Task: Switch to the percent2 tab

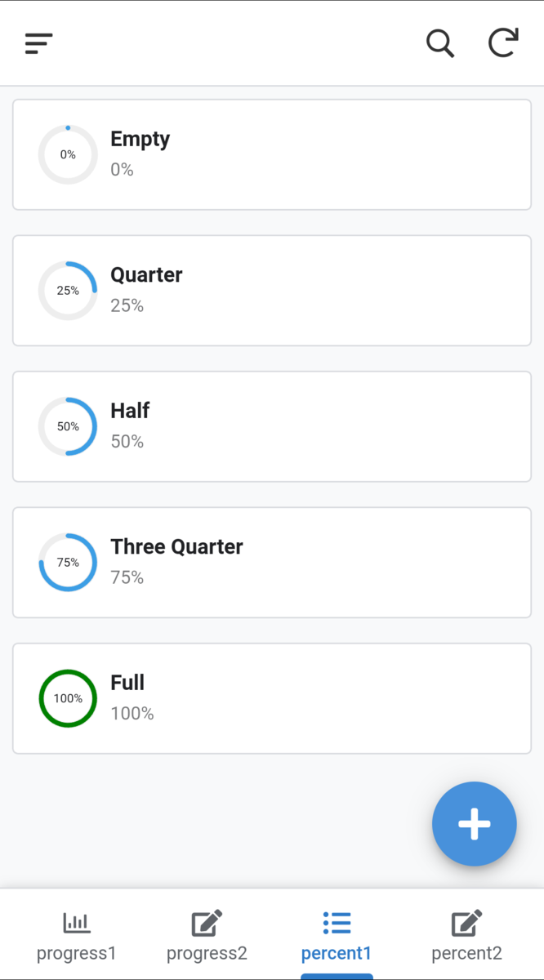Action: 466,952
